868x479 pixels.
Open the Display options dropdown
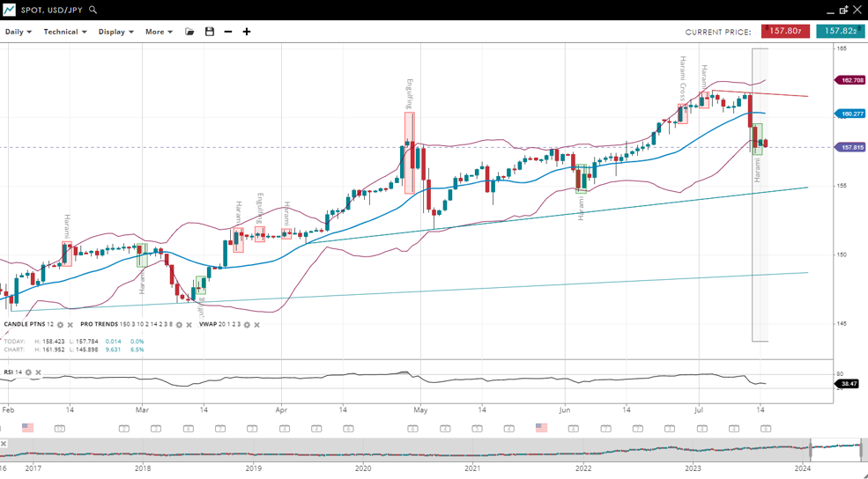[x=115, y=32]
